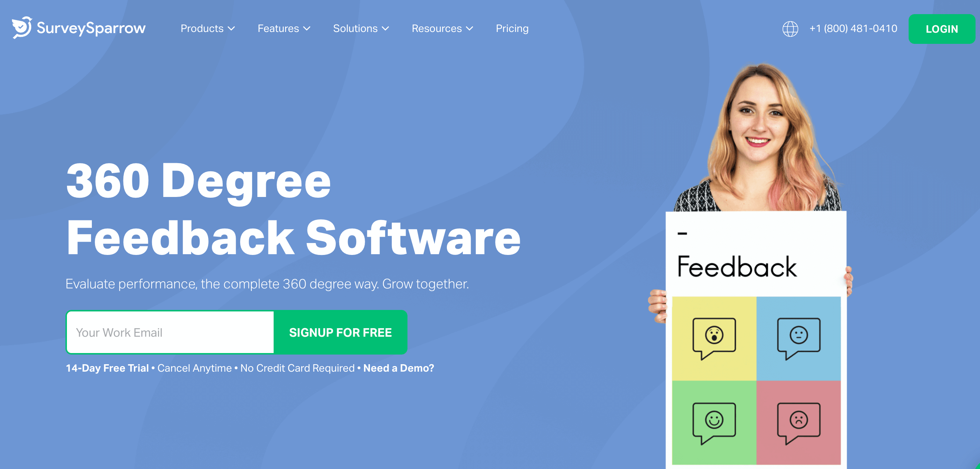
Task: Click the Your Work Email input field
Action: point(170,332)
